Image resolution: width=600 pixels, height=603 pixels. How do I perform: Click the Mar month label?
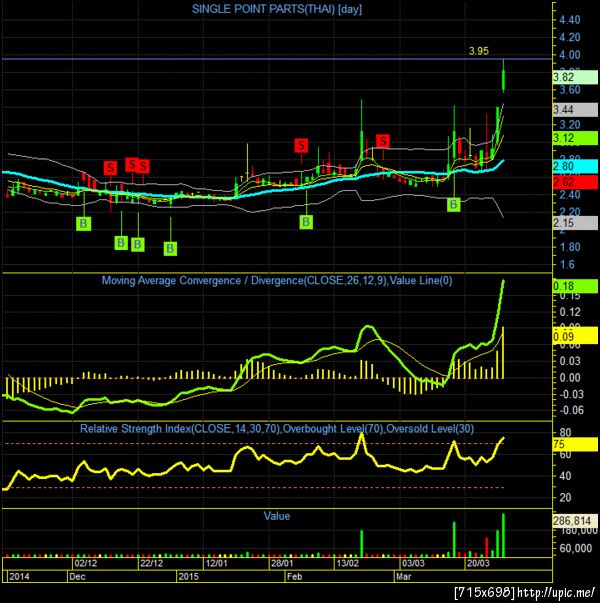(x=403, y=576)
